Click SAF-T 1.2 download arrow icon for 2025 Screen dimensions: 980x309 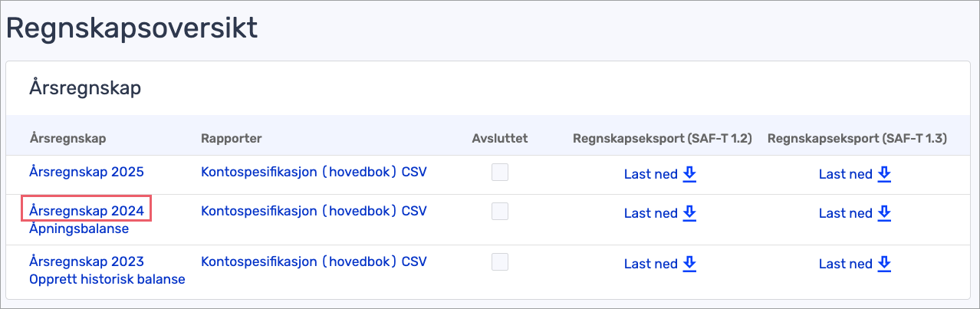click(689, 174)
